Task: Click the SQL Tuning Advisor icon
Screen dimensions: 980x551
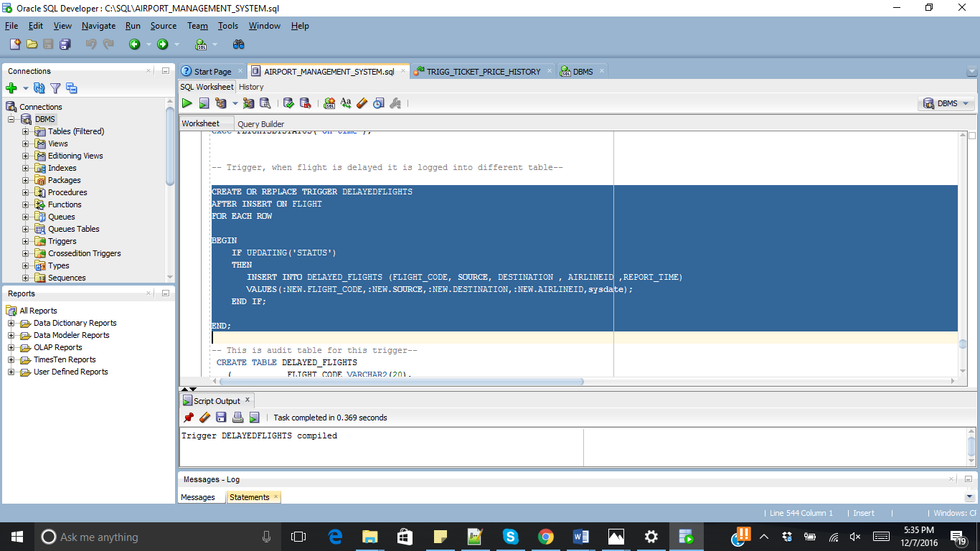Action: (265, 103)
